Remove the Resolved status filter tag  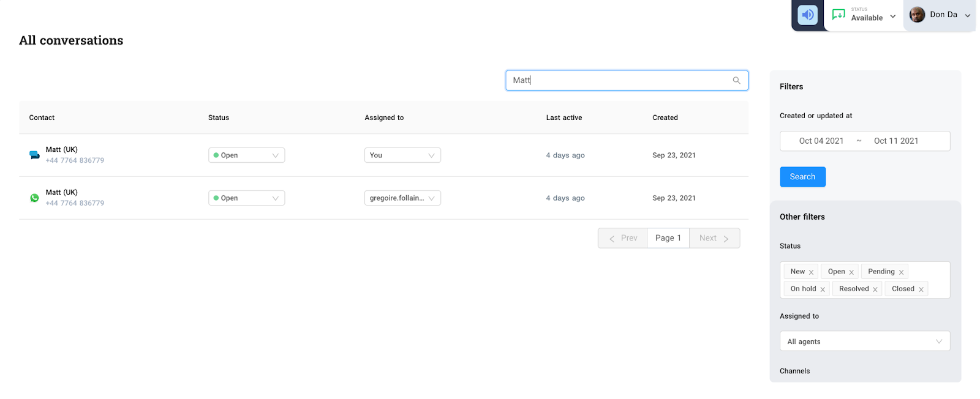[x=875, y=289]
